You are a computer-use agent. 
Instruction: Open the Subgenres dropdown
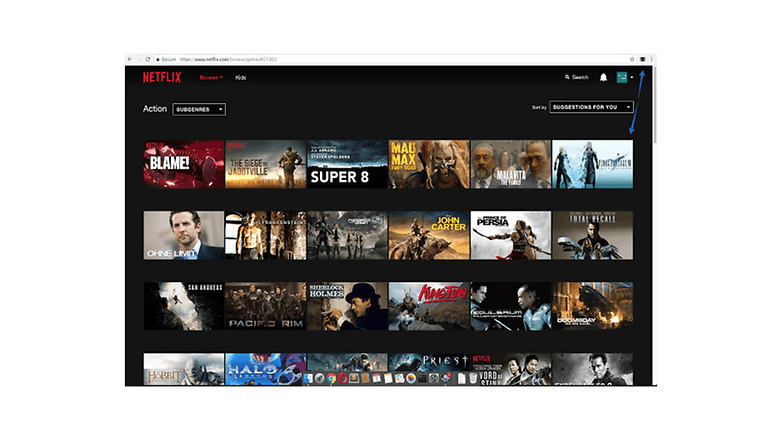point(199,109)
